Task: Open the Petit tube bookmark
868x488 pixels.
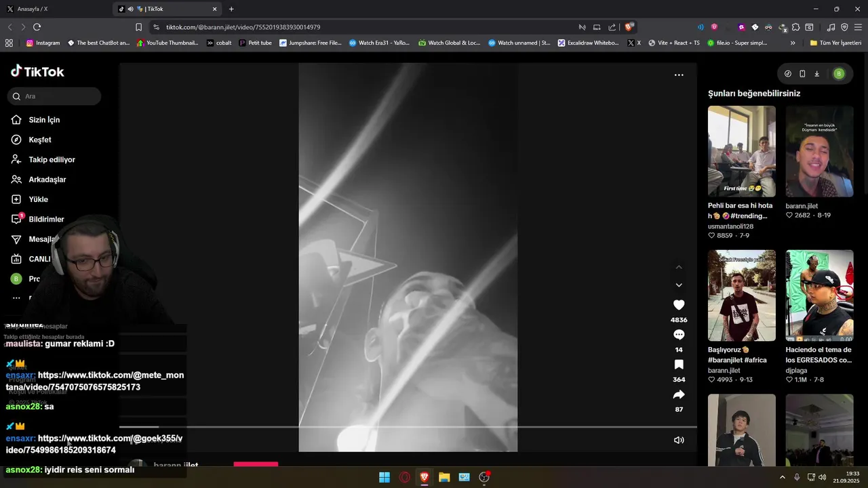Action: click(255, 43)
